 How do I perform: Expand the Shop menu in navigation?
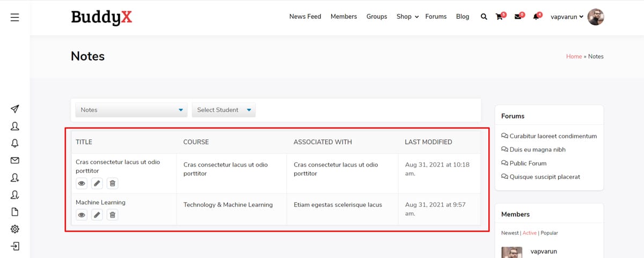pos(407,17)
